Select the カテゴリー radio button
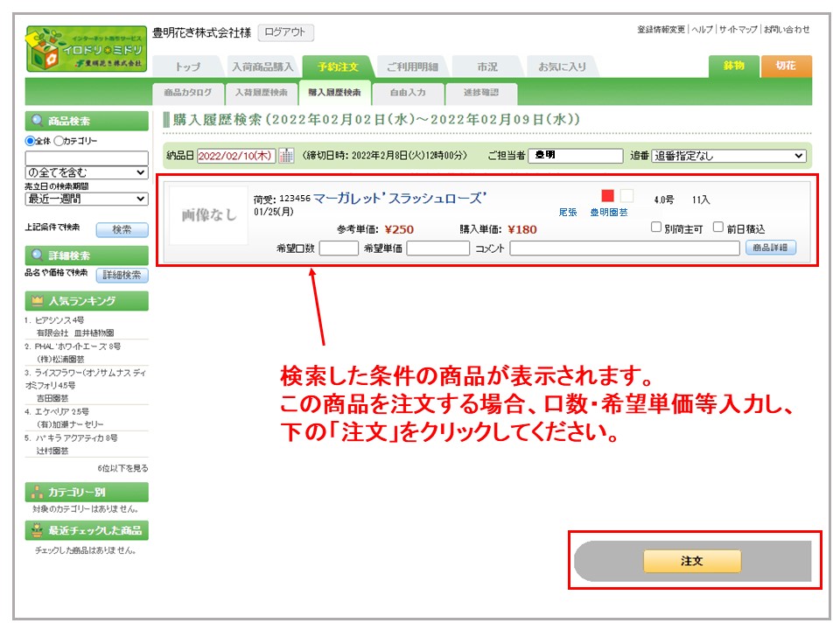 pyautogui.click(x=59, y=141)
